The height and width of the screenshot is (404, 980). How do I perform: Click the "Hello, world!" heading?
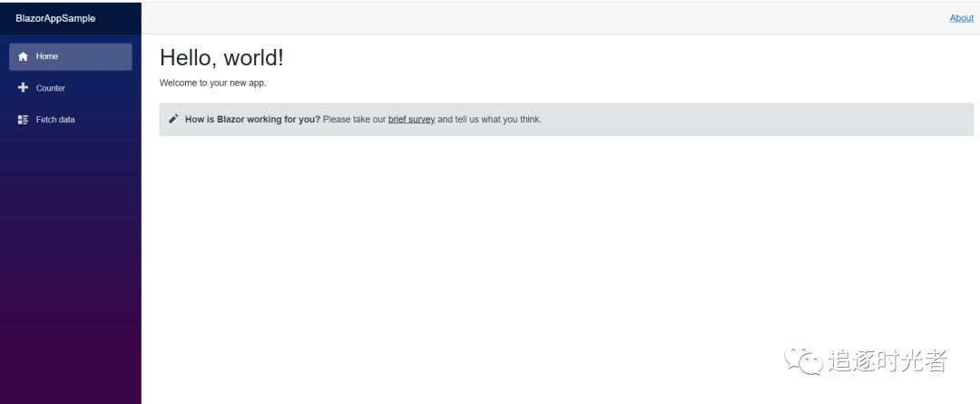tap(221, 57)
